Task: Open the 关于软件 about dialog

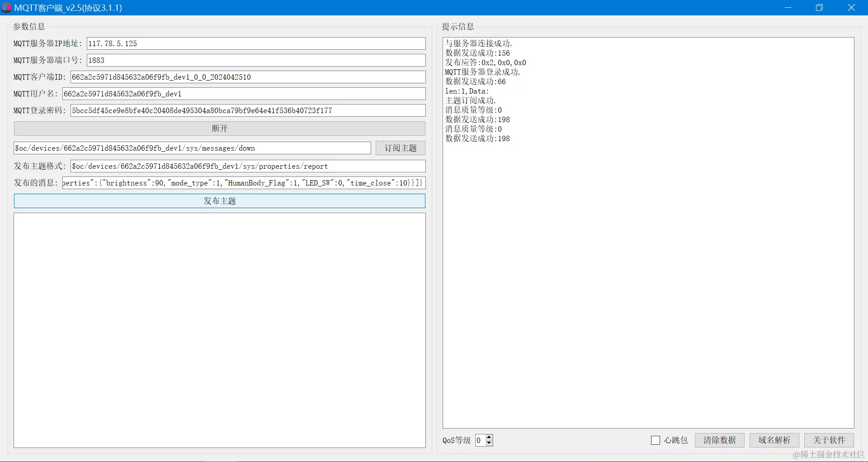Action: coord(829,440)
